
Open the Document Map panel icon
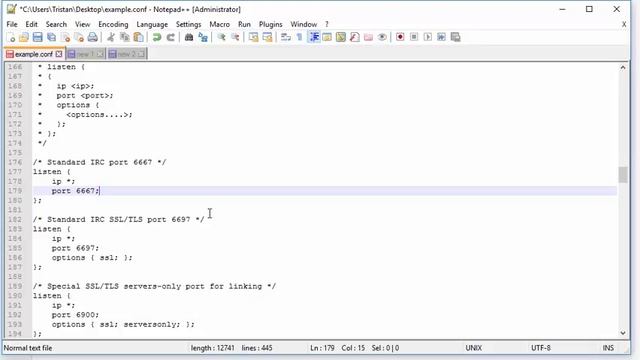[x=341, y=38]
